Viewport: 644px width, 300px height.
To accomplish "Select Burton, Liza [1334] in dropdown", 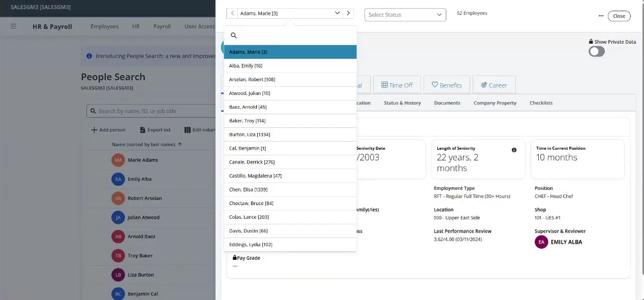I will 290,134.
